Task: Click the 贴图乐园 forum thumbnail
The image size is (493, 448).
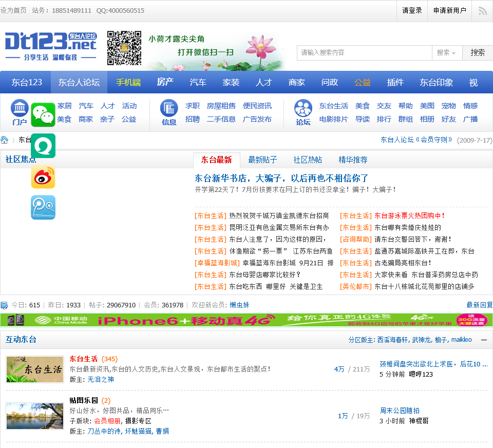Action: pyautogui.click(x=35, y=416)
